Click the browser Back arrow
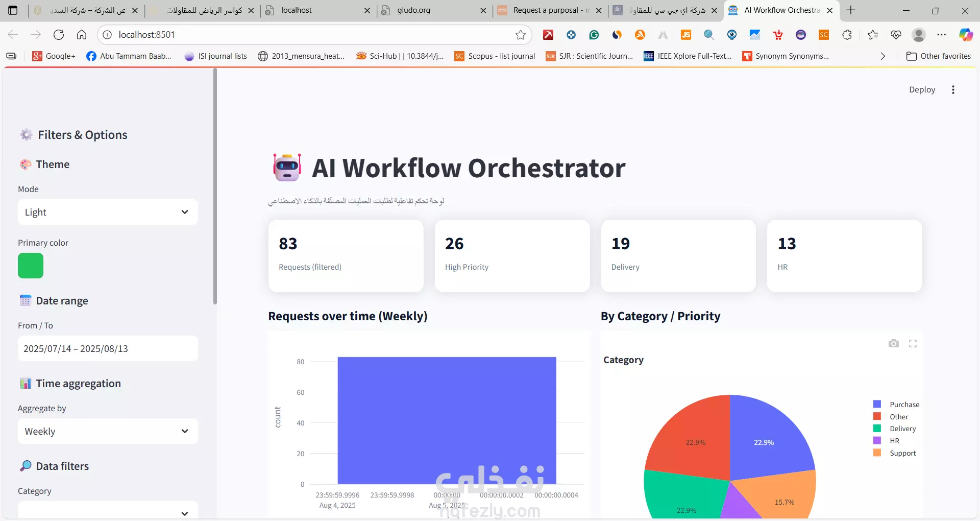This screenshot has width=980, height=521. 13,35
